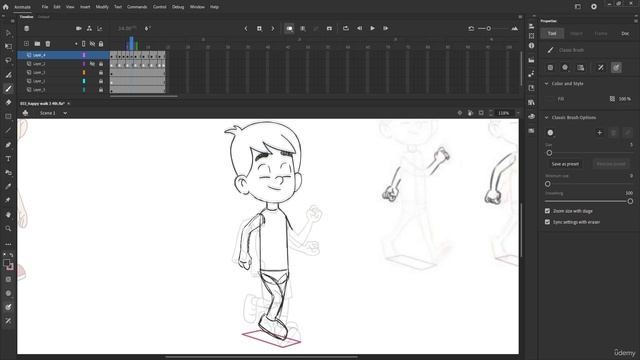
Task: Play the animation
Action: point(372,28)
